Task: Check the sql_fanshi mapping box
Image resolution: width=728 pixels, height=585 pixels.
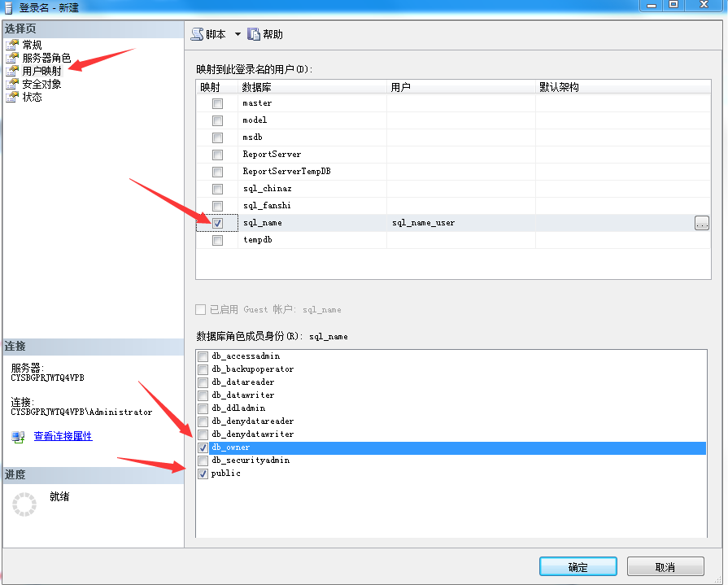Action: 217,206
